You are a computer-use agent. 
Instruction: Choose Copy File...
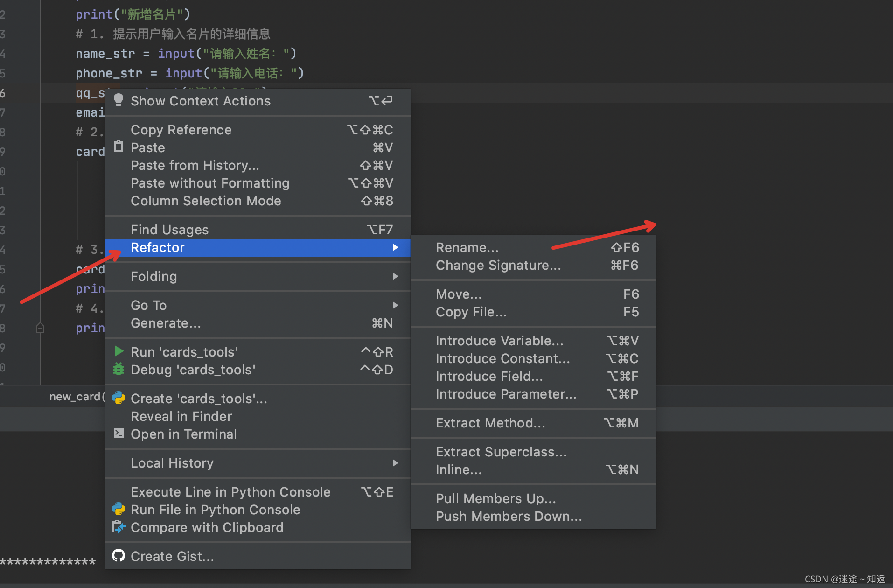[x=533, y=312]
